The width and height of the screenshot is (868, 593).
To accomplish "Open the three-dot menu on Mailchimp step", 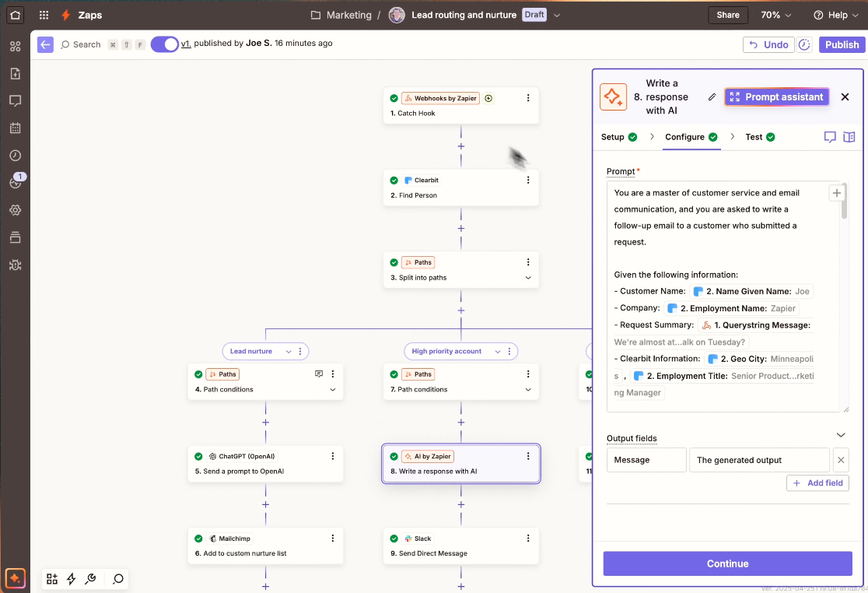I will tap(333, 539).
